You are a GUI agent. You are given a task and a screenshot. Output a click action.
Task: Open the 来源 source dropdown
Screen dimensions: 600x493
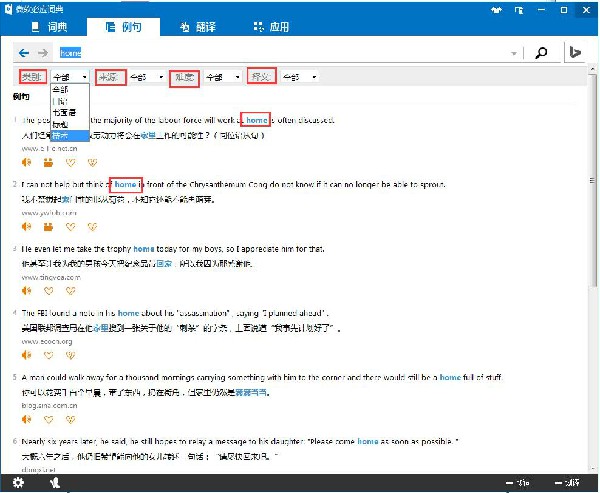(147, 77)
